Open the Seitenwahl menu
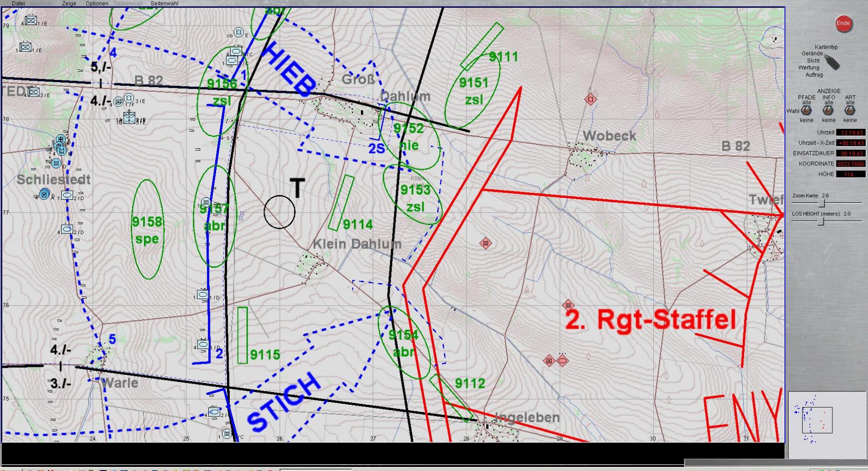Viewport: 868px width, 471px height. point(164,3)
